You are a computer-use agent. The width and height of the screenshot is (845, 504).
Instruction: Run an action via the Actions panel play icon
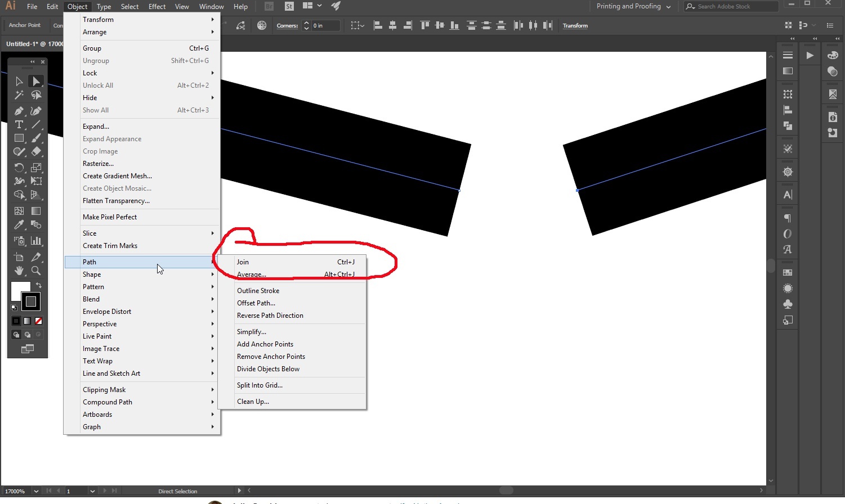(x=811, y=55)
